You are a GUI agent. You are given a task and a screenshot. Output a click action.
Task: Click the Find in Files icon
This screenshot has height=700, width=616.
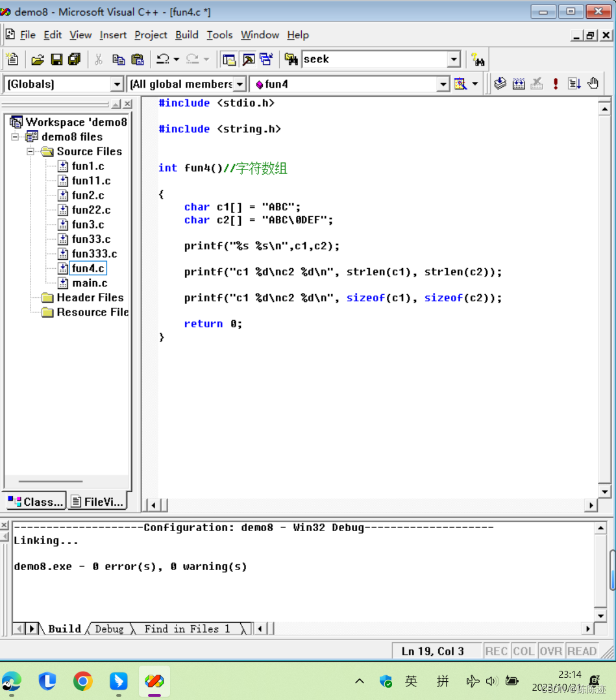[291, 59]
